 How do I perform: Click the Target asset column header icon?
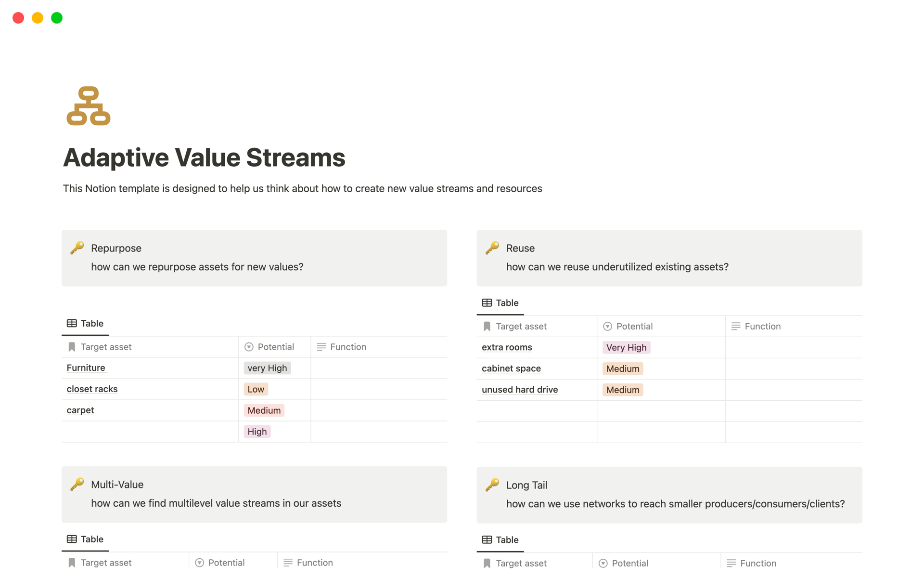click(71, 346)
